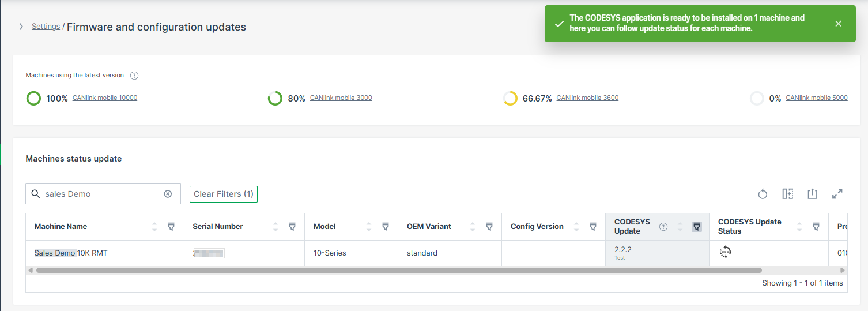Click the Model column header
This screenshot has height=311, width=868.
coord(351,227)
